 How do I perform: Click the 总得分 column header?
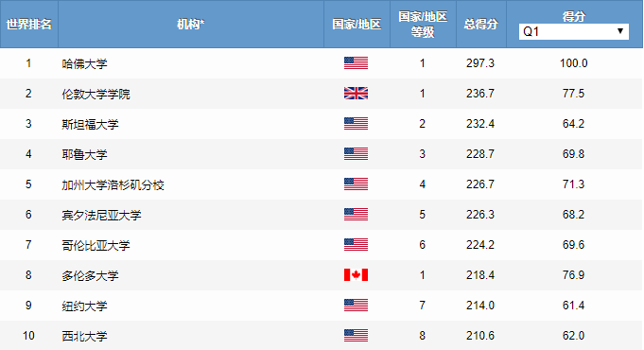(x=481, y=25)
